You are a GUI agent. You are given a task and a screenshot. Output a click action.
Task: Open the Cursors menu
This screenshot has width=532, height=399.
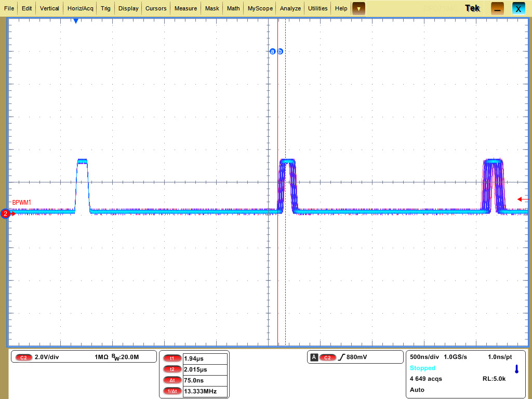tap(156, 8)
